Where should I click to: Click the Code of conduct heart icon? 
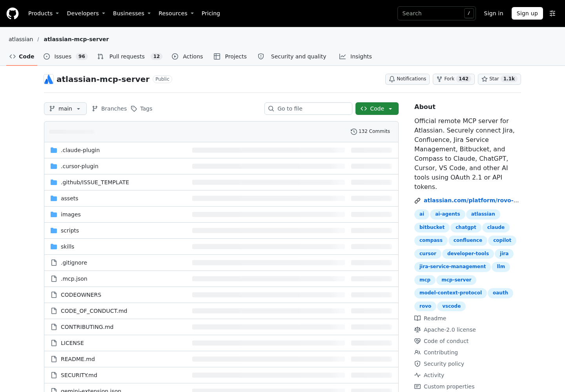tap(417, 341)
